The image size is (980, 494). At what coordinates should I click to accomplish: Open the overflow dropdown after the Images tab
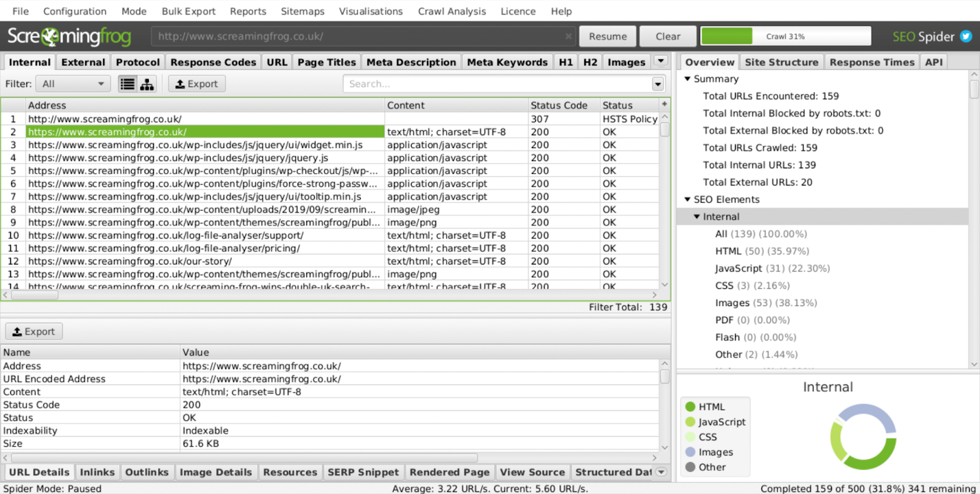661,61
